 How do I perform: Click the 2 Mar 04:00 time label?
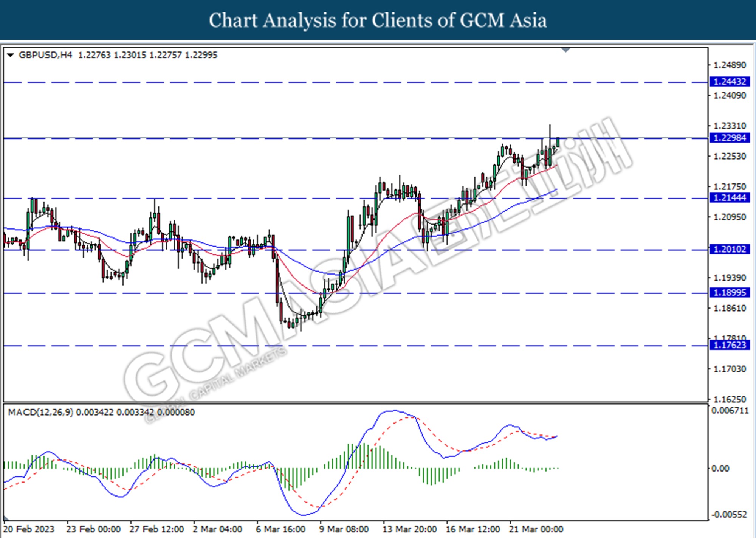coord(217,529)
